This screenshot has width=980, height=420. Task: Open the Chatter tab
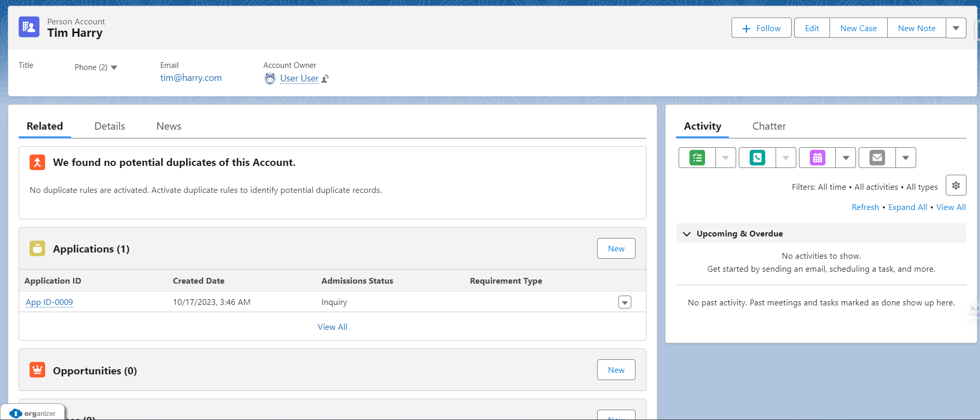click(x=769, y=126)
